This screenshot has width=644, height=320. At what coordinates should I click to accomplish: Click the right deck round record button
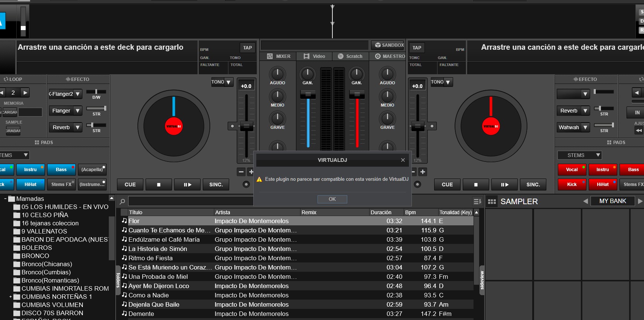point(417,185)
